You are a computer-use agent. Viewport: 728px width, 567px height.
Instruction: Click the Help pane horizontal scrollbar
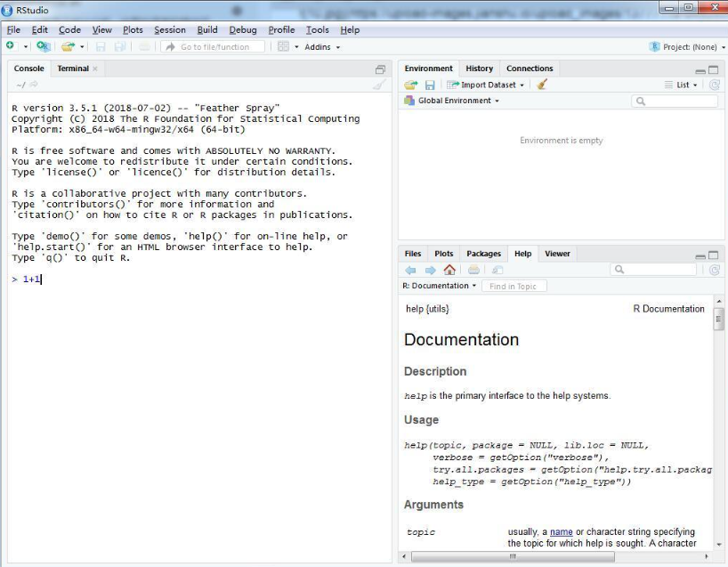(513, 556)
